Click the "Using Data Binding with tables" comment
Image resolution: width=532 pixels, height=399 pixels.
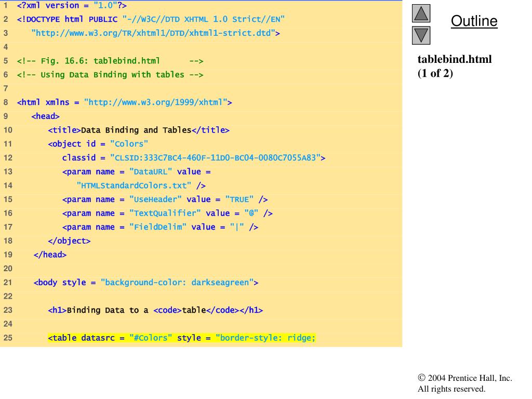[x=110, y=75]
